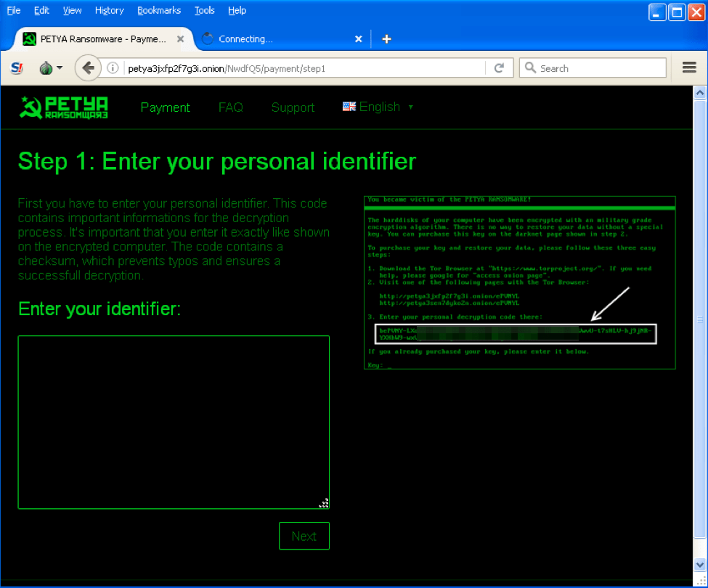Close the PETYA Ransomware tab
Screen dimensions: 708x588
click(180, 38)
